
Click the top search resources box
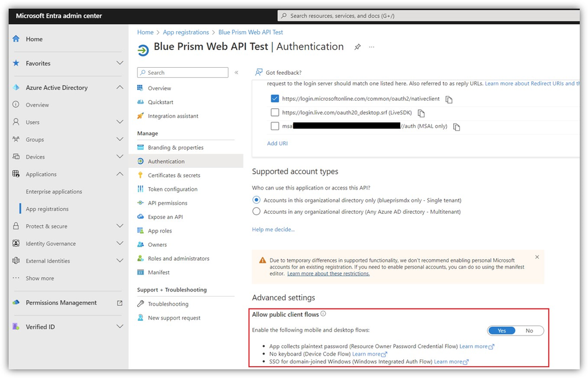coord(428,16)
